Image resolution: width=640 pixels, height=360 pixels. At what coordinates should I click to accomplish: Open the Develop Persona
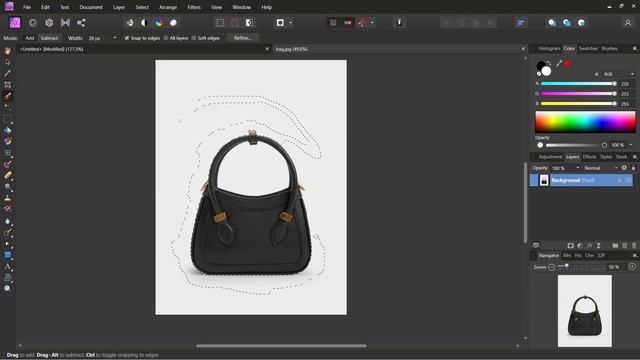click(49, 23)
